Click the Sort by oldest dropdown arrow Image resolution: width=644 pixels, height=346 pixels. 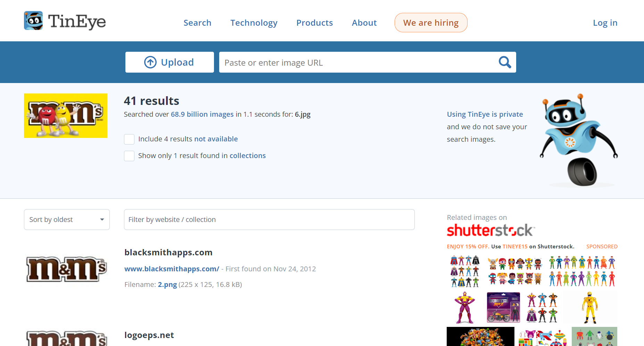(x=102, y=220)
